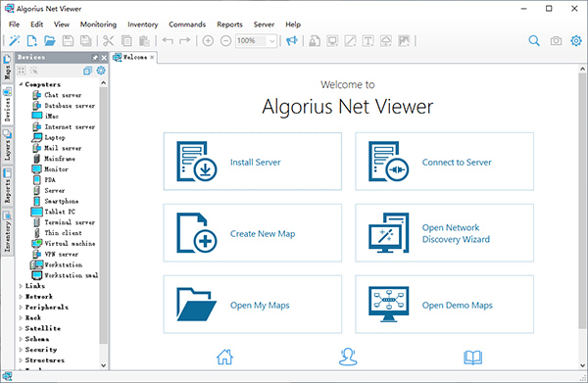
Task: Expand the Peripherals tree node
Action: coord(21,307)
